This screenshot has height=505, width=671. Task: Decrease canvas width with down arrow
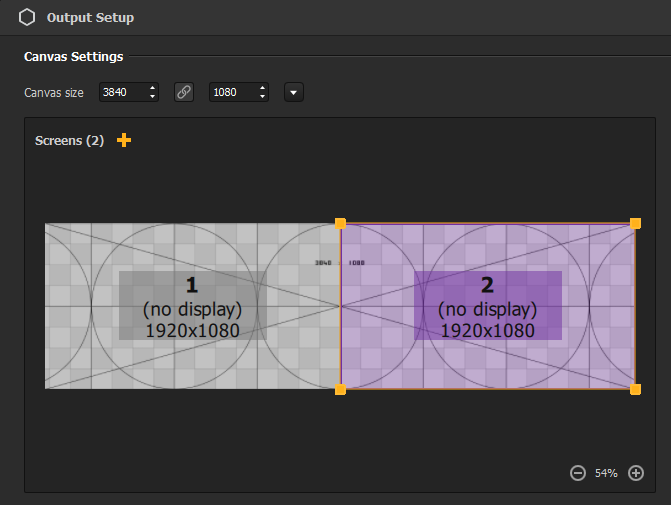(x=152, y=97)
